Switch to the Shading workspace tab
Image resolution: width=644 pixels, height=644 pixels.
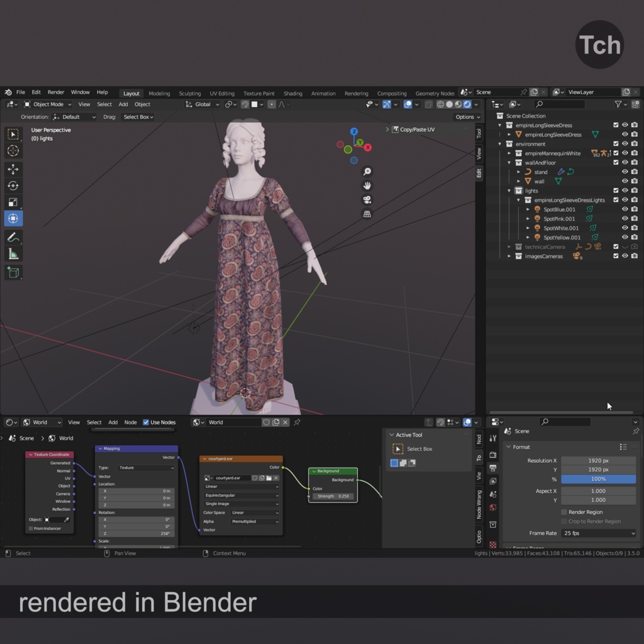293,92
